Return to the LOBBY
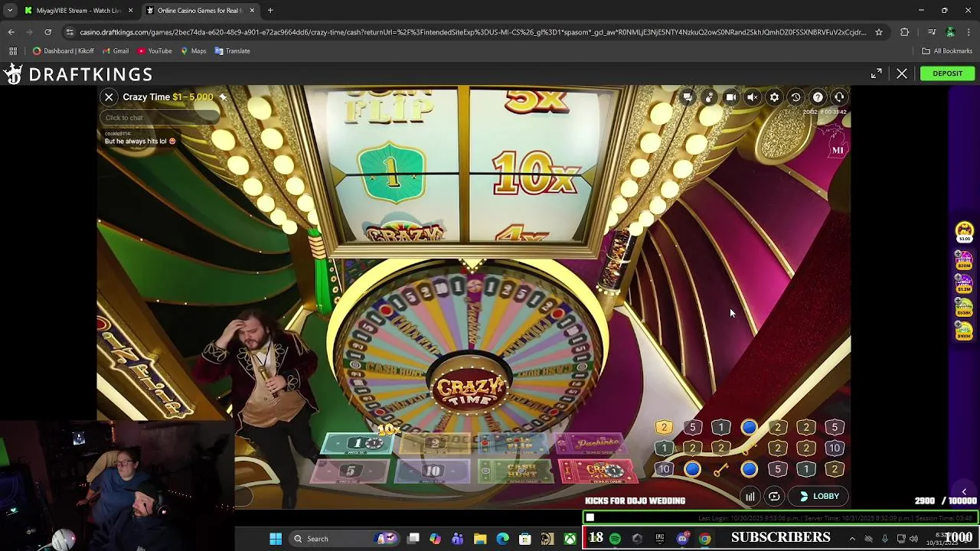The image size is (980, 551). tap(819, 497)
